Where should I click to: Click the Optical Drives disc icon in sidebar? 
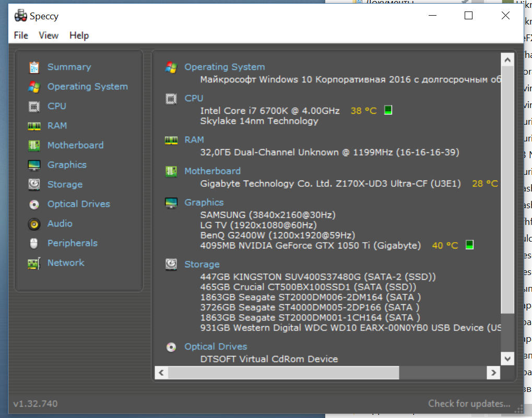34,205
